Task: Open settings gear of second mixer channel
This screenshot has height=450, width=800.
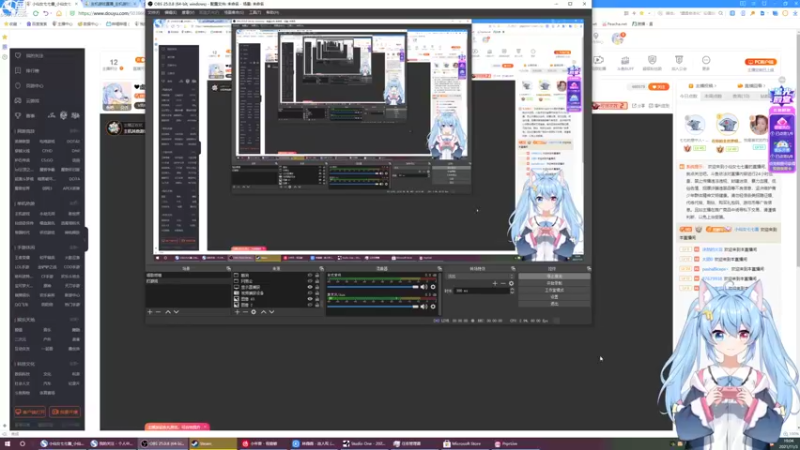Action: coord(433,307)
